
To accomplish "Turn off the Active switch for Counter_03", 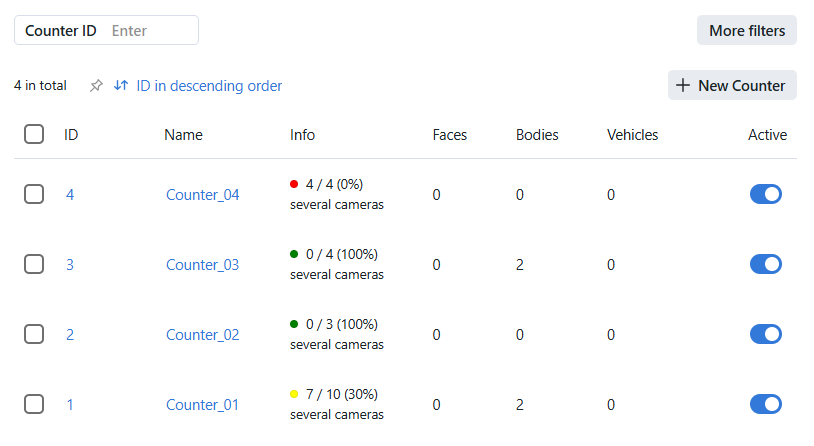I will (x=765, y=264).
